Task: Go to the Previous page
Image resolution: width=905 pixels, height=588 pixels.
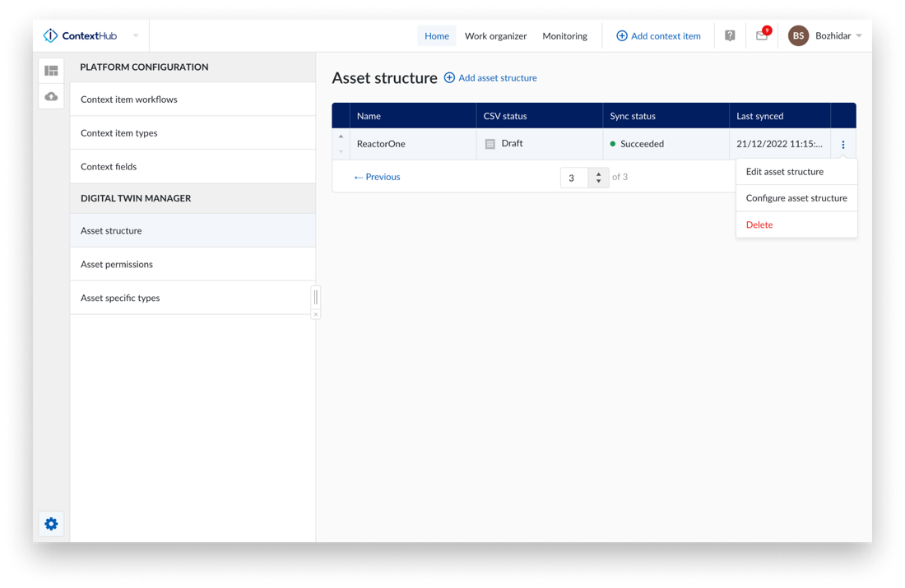Action: tap(377, 177)
